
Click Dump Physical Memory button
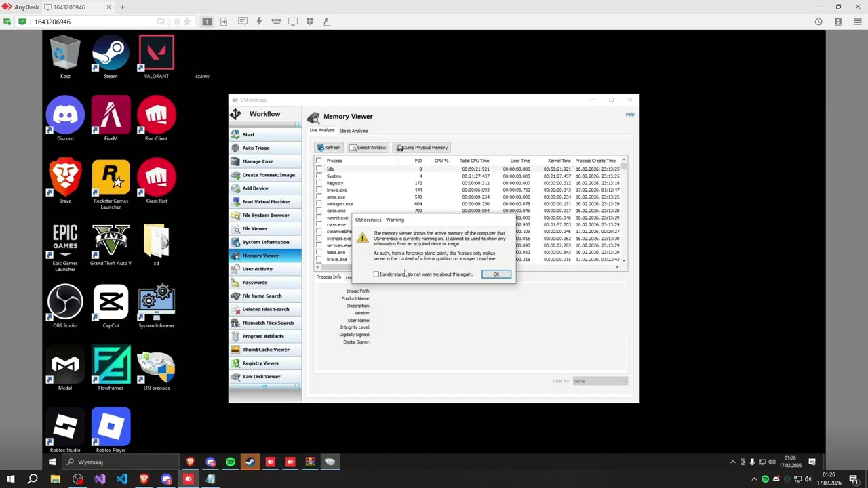tap(422, 148)
